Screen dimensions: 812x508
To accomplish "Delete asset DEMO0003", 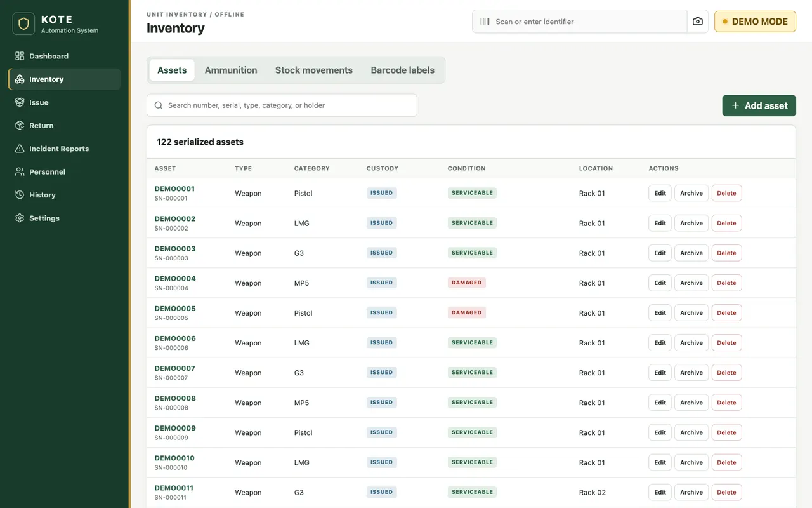I will (x=726, y=253).
